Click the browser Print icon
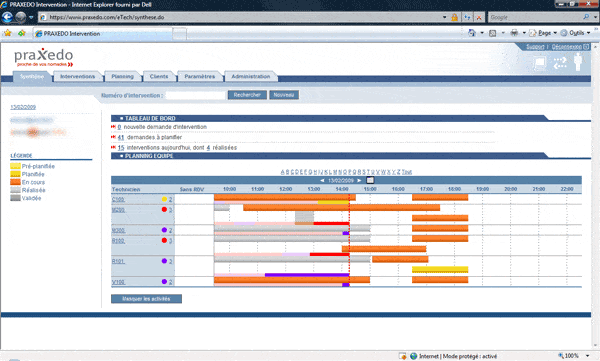The width and height of the screenshot is (600, 361). point(514,33)
